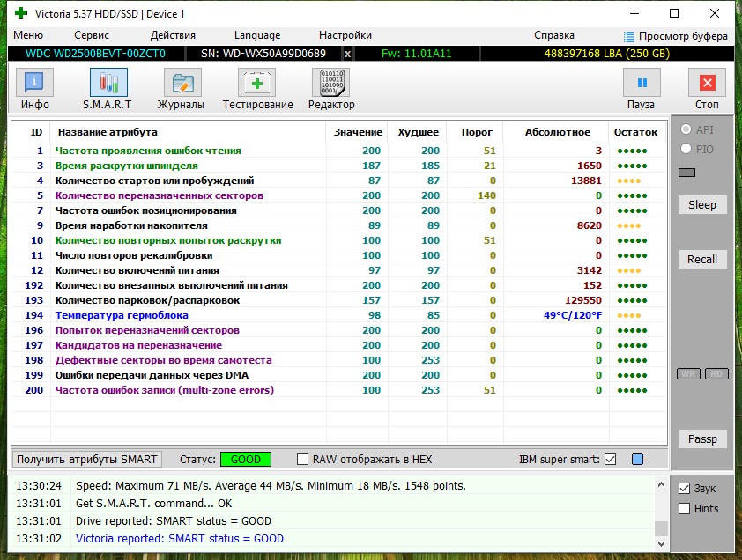Open the Инфо drive information panel
This screenshot has width=742, height=560.
[34, 83]
